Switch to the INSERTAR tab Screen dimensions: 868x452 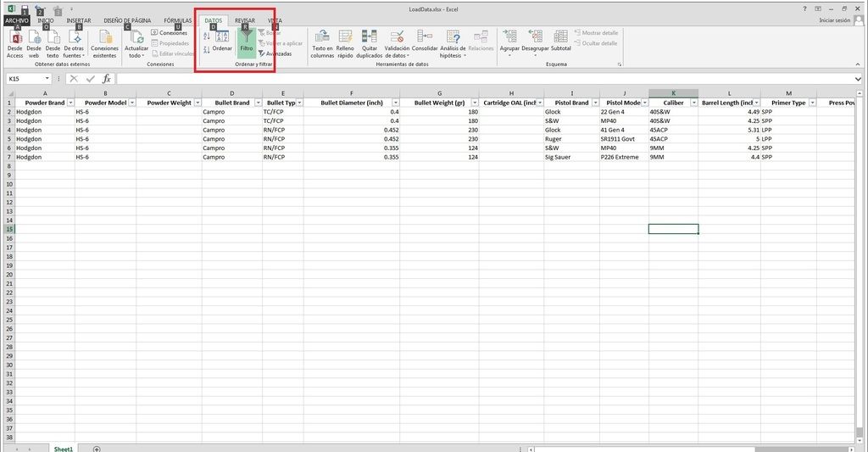click(79, 20)
